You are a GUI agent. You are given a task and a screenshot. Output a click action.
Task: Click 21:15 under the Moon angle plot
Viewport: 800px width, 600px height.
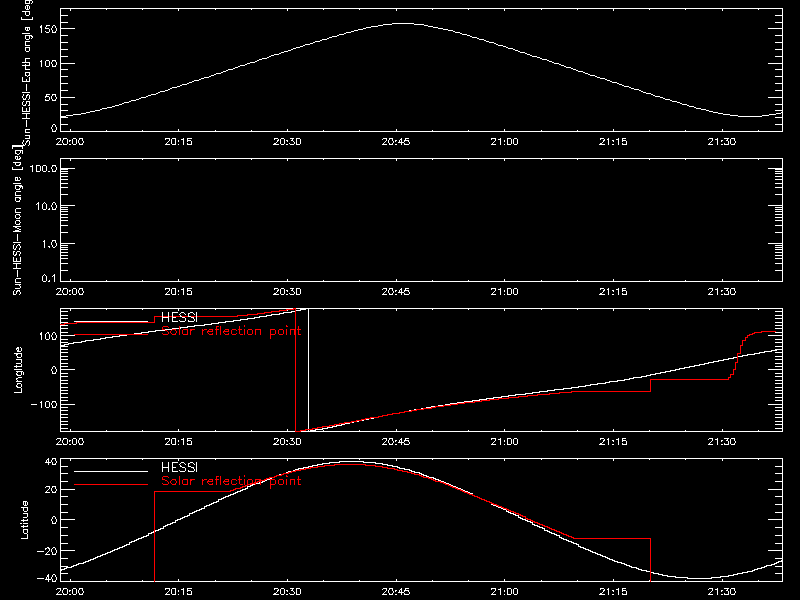[613, 291]
